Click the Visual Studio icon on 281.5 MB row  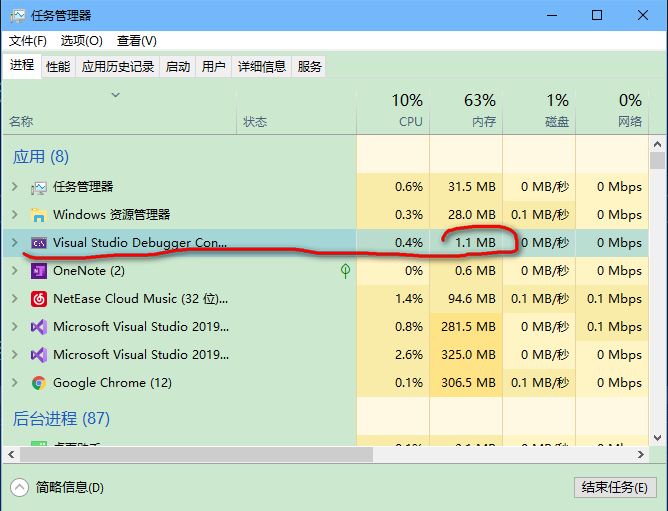click(39, 327)
